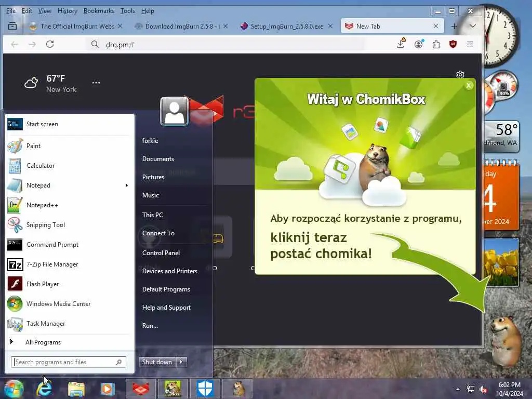The height and width of the screenshot is (399, 532).
Task: Click Run... in Start menu
Action: (x=150, y=326)
